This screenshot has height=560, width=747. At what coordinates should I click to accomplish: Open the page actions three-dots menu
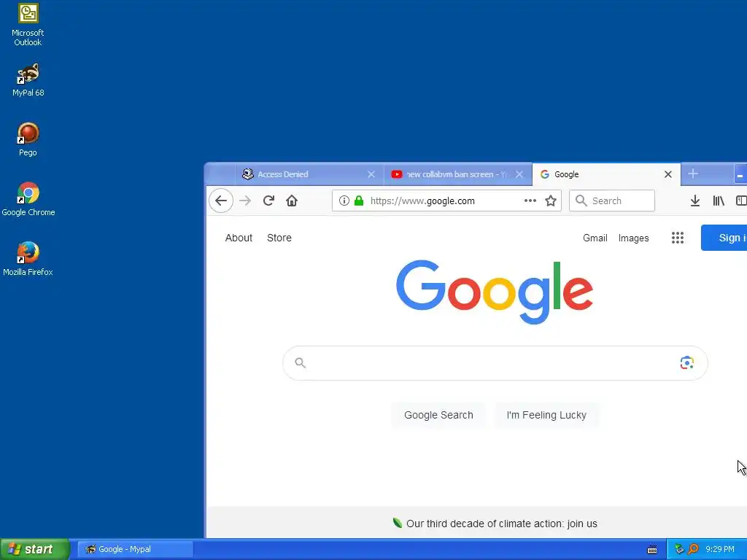(530, 201)
